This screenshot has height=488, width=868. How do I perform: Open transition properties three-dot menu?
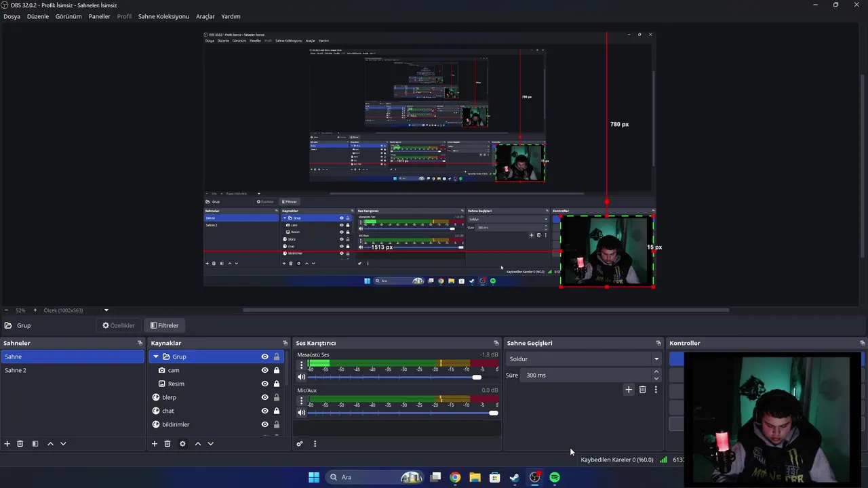click(656, 390)
